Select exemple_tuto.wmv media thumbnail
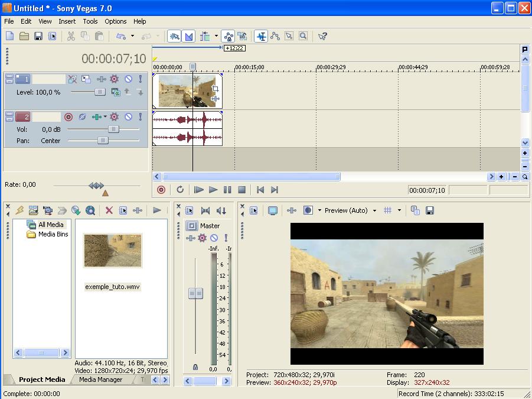Image resolution: width=532 pixels, height=399 pixels. tap(113, 251)
